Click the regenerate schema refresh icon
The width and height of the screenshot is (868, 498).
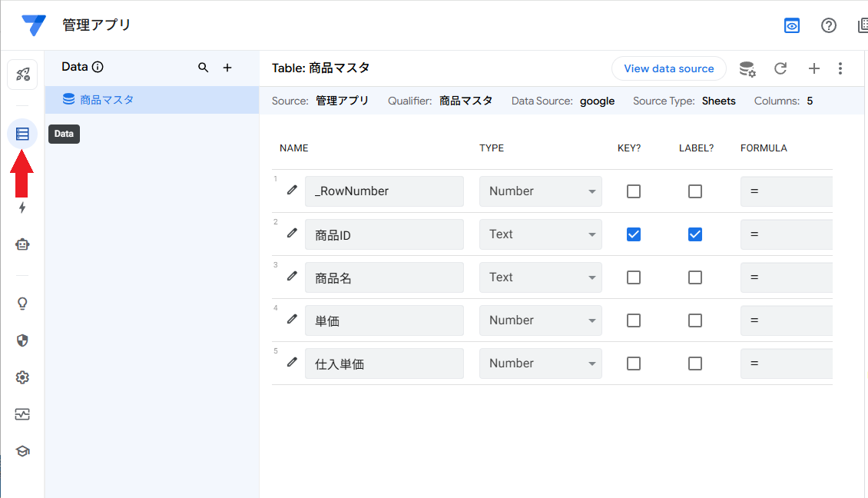780,68
